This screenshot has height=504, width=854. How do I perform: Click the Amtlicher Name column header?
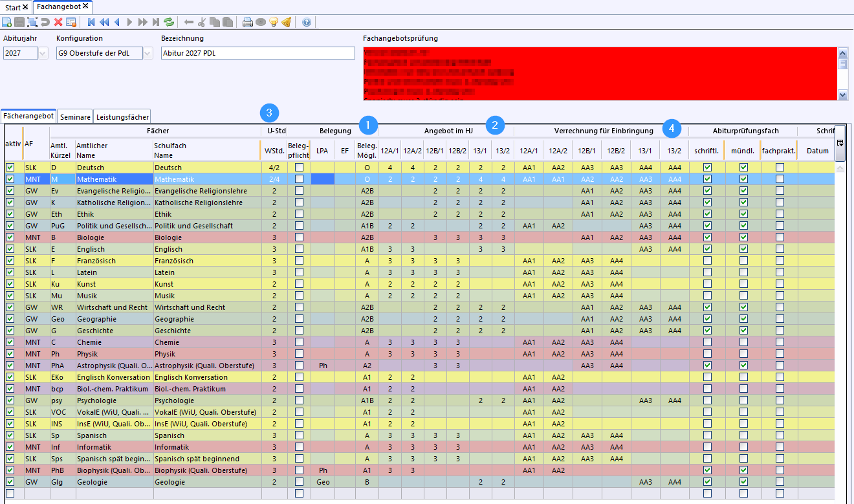pyautogui.click(x=114, y=151)
